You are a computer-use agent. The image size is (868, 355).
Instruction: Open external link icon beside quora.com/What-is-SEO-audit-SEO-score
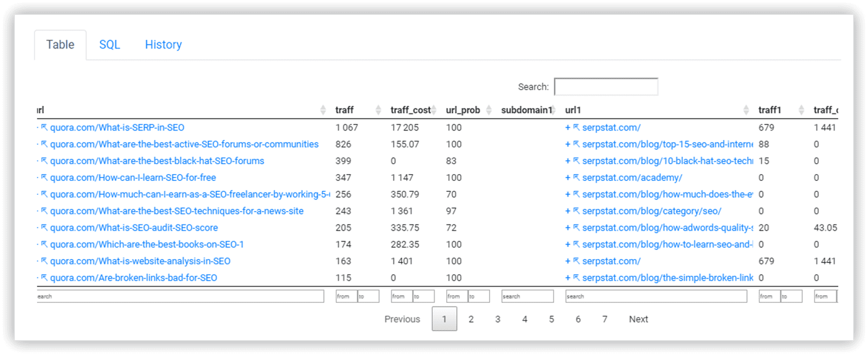coord(44,228)
